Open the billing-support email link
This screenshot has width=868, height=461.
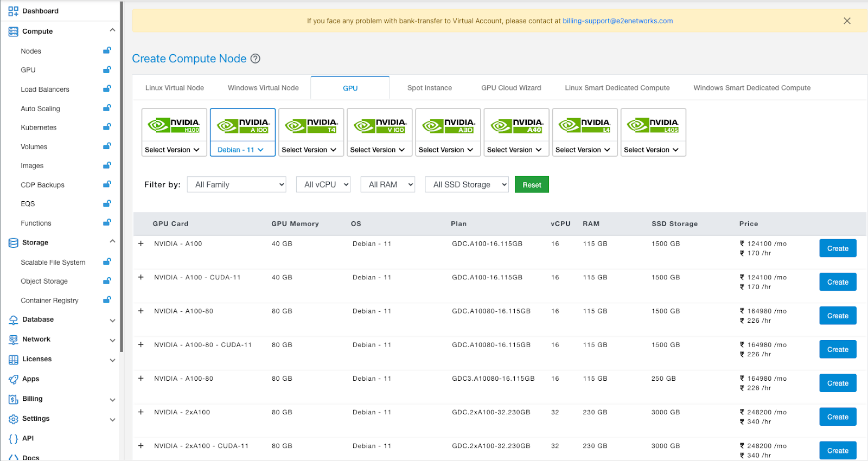618,21
